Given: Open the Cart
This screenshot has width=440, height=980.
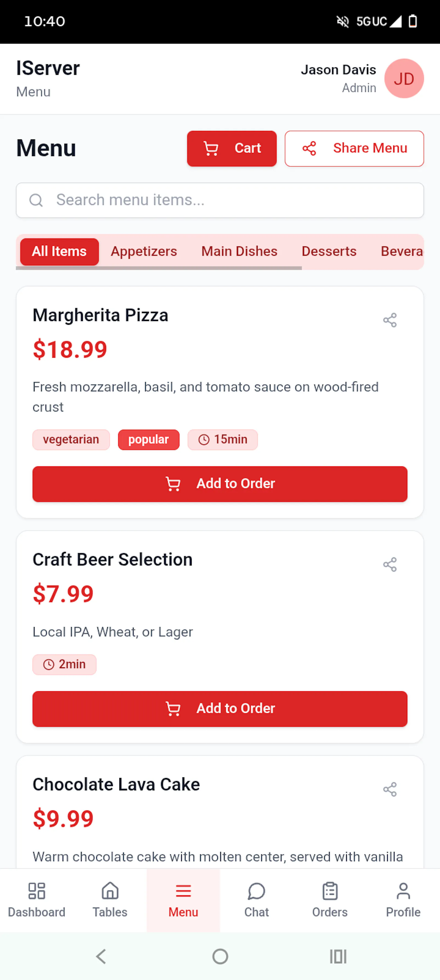Looking at the screenshot, I should click(x=232, y=148).
